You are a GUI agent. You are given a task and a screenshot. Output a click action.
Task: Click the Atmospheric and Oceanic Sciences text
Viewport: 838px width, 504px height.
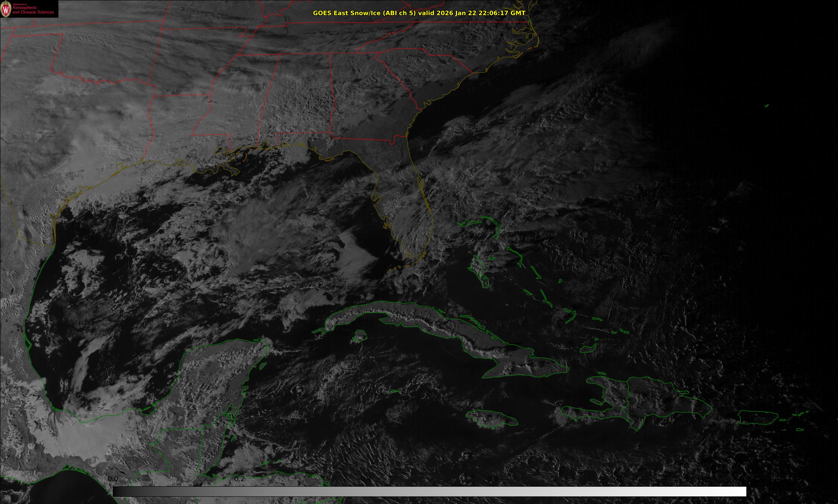(33, 10)
